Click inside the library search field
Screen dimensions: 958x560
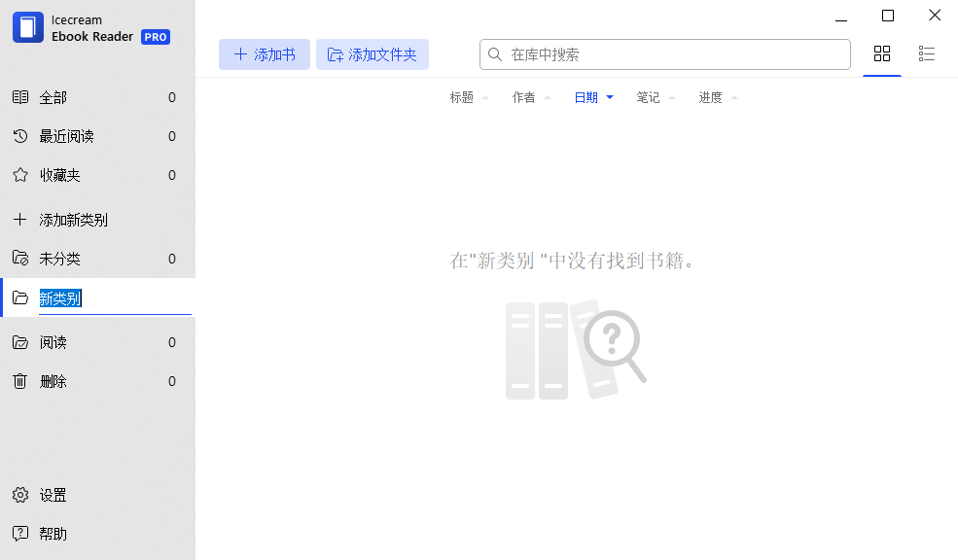tap(664, 54)
